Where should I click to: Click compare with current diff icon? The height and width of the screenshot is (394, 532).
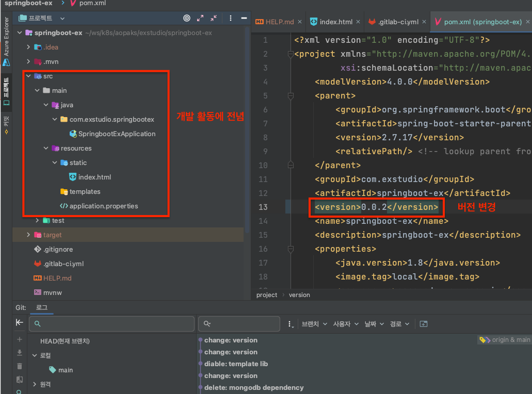tap(19, 380)
